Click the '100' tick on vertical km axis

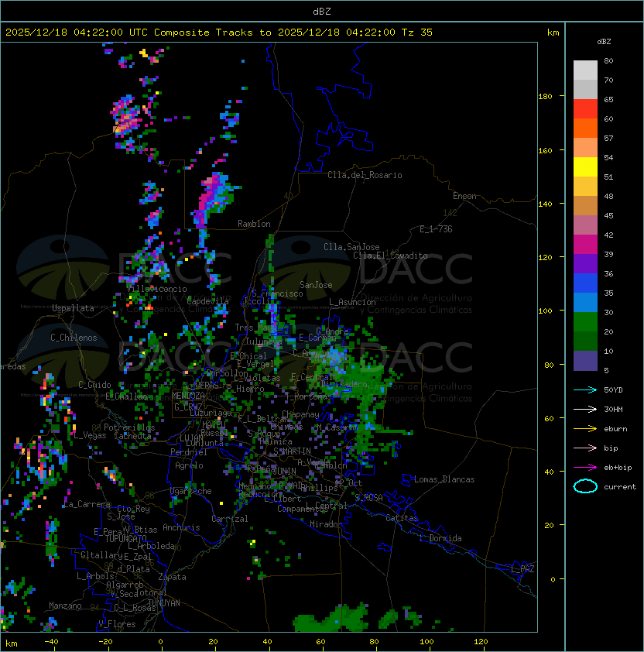coord(545,311)
